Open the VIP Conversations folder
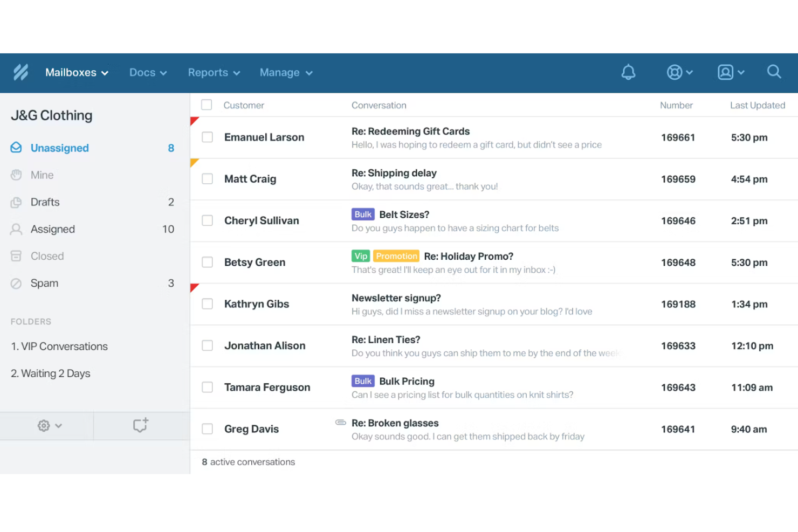 pos(59,347)
